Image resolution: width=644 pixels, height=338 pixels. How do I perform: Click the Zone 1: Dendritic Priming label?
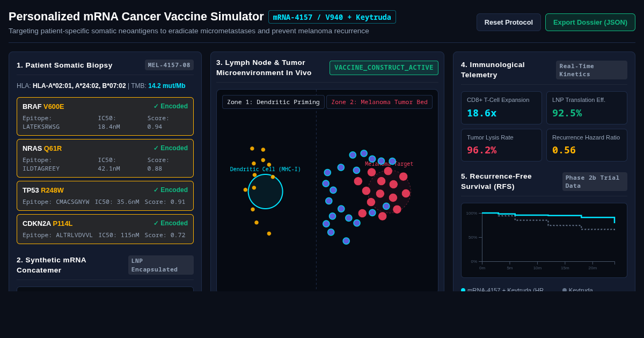click(x=273, y=102)
